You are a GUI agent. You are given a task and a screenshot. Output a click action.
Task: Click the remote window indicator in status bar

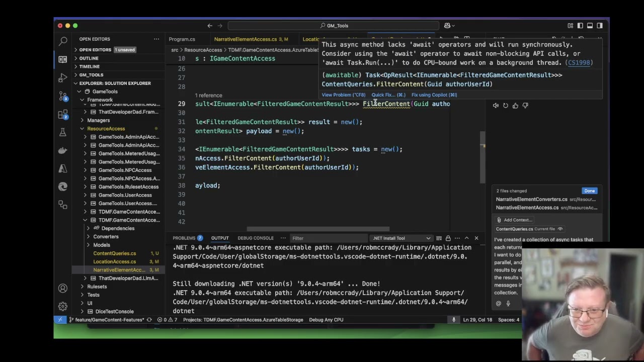click(60, 320)
